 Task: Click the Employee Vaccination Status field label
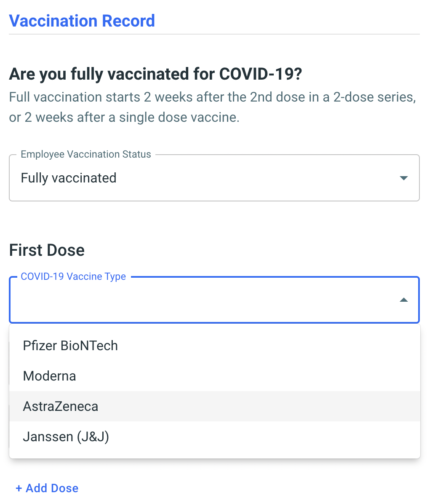tap(86, 154)
